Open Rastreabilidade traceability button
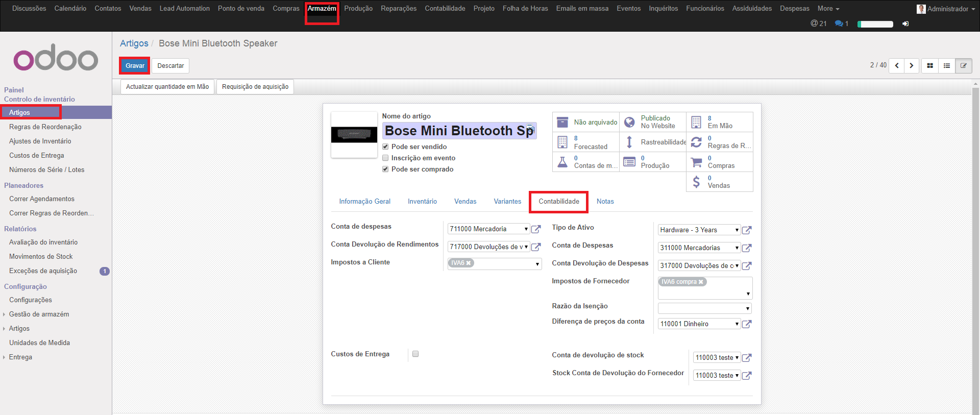 tap(653, 142)
